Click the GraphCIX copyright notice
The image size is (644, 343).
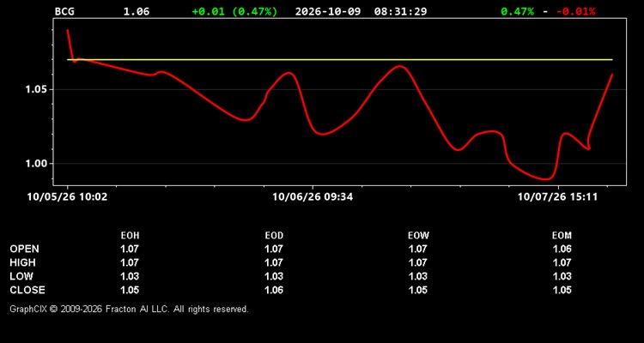[x=129, y=309]
